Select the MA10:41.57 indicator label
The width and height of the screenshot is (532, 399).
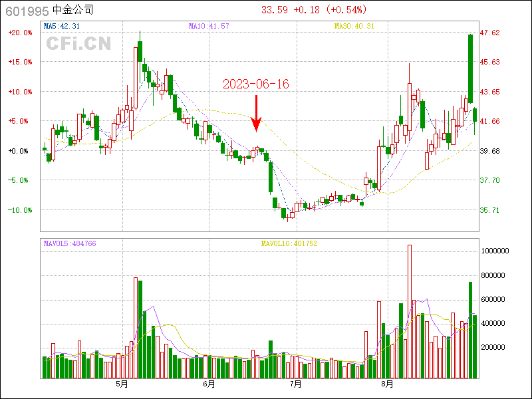[209, 26]
